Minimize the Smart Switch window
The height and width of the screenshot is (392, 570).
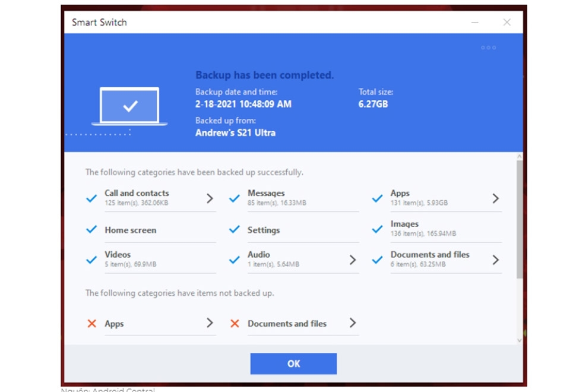tap(475, 22)
